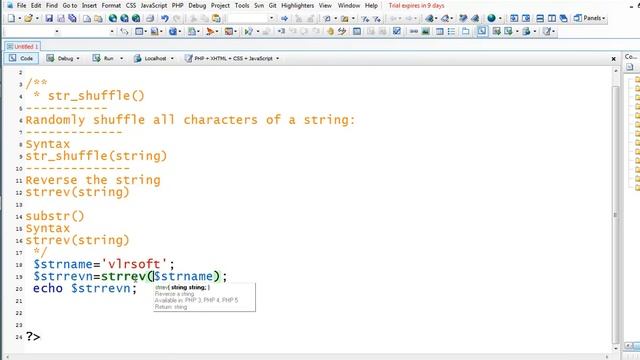This screenshot has width=640, height=360.
Task: Click the Trial expires in 9 days link
Action: [x=416, y=6]
